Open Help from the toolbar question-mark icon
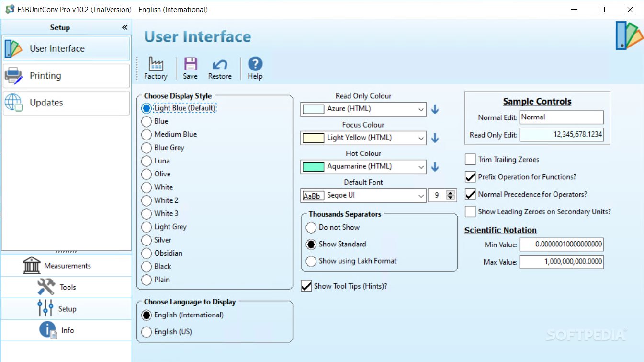The image size is (644, 362). click(255, 64)
